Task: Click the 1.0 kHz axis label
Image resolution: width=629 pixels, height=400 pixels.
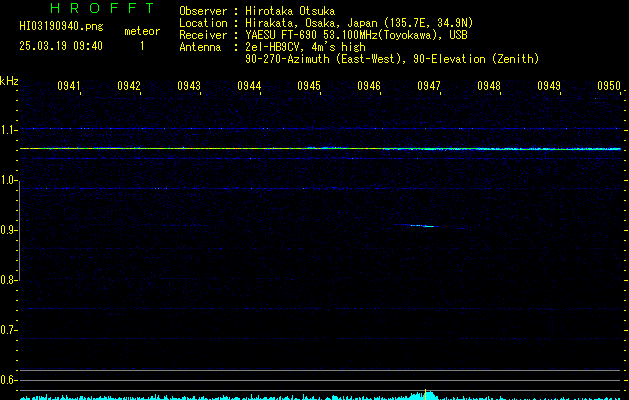Action: [x=8, y=181]
